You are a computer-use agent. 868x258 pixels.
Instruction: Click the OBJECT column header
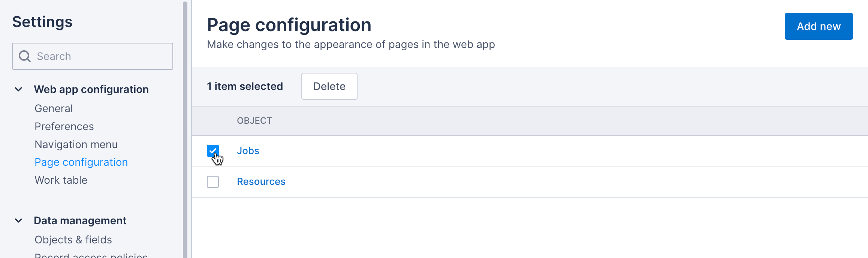click(x=254, y=120)
